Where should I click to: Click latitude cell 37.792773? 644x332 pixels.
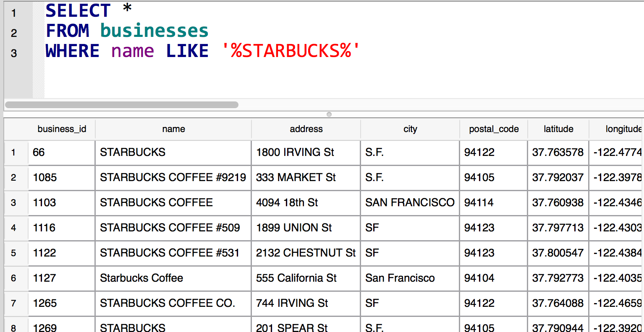click(558, 278)
